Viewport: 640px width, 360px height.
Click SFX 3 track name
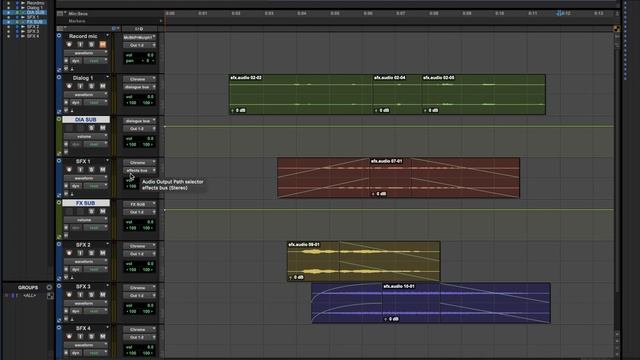click(x=83, y=287)
